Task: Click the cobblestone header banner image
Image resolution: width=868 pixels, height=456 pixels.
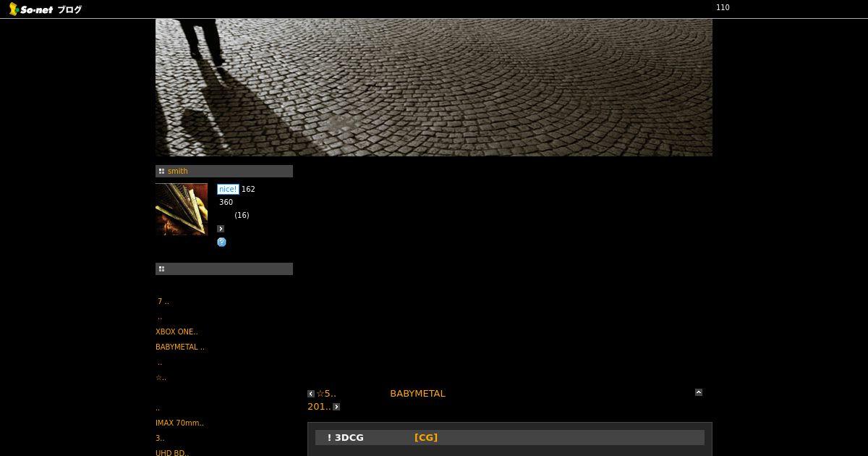Action: pos(434,88)
